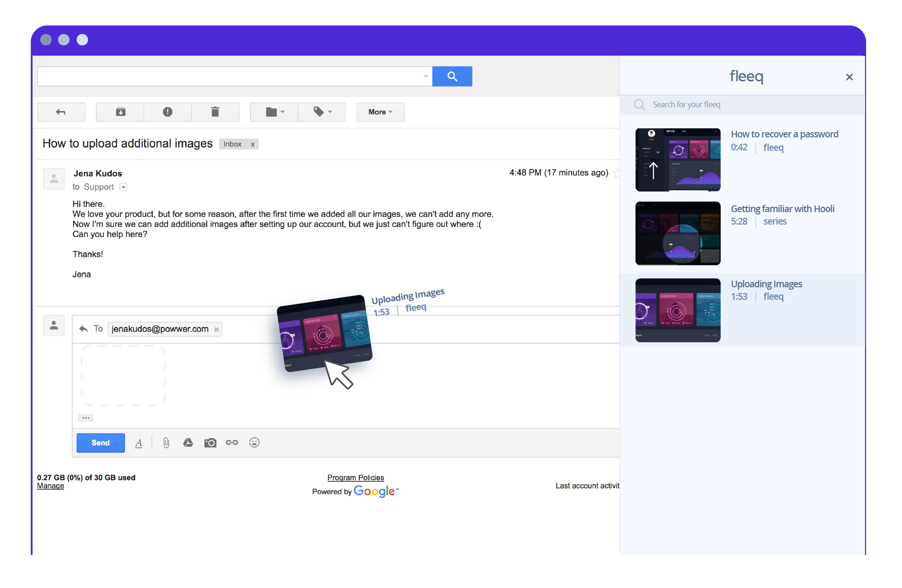Click the Inbox label tag
902x588 pixels.
click(x=233, y=144)
